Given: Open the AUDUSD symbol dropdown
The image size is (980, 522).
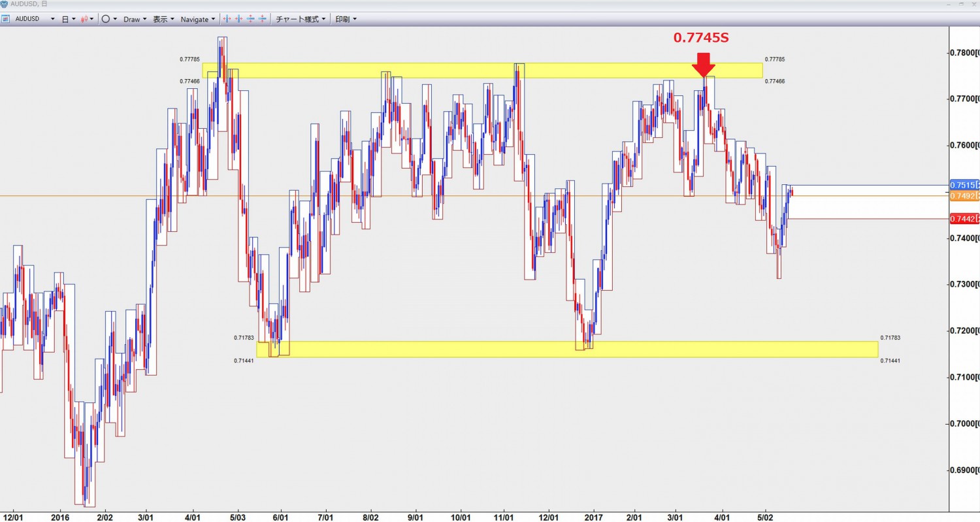Looking at the screenshot, I should pyautogui.click(x=52, y=19).
